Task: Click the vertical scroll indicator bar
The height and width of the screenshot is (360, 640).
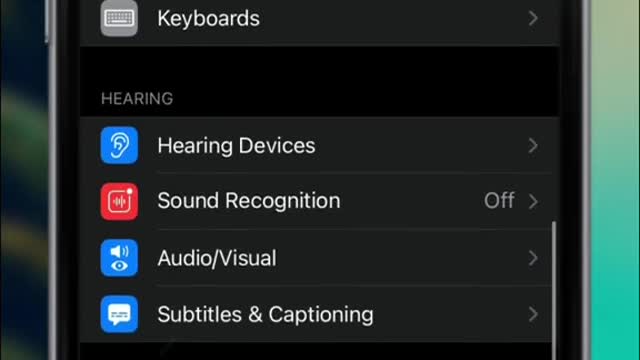Action: (553, 291)
